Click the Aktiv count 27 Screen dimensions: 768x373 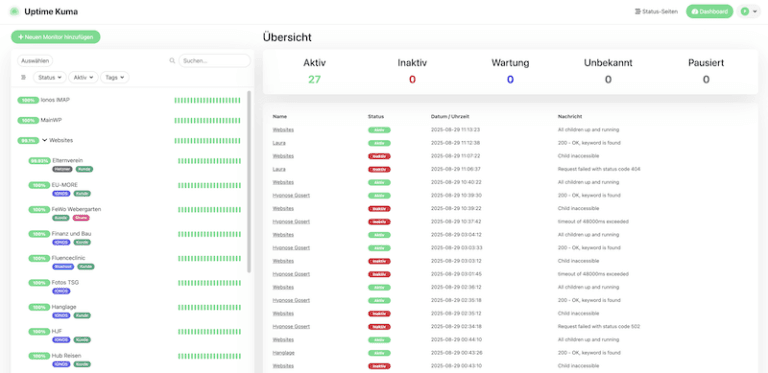tap(314, 79)
